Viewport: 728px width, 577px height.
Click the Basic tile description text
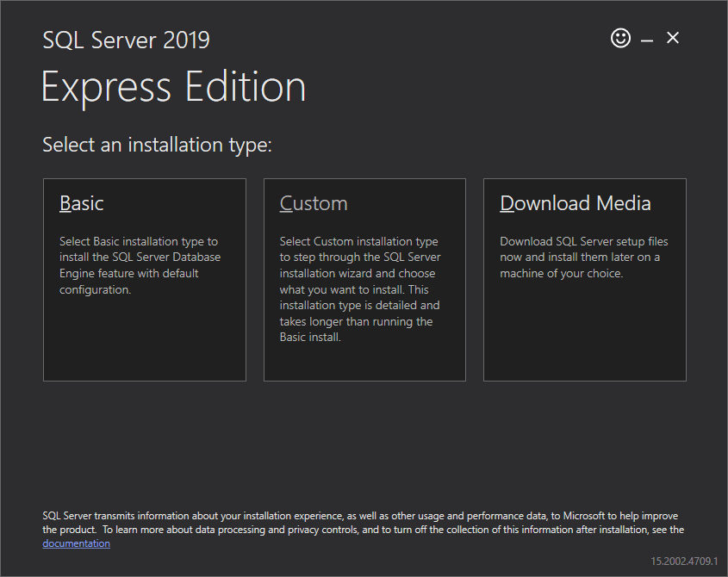140,265
